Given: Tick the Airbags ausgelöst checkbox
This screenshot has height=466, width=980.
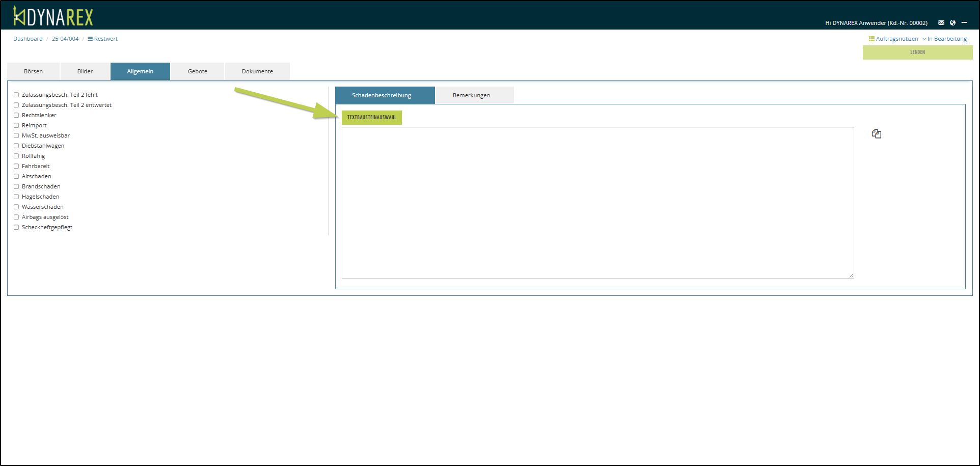Looking at the screenshot, I should click(x=16, y=217).
